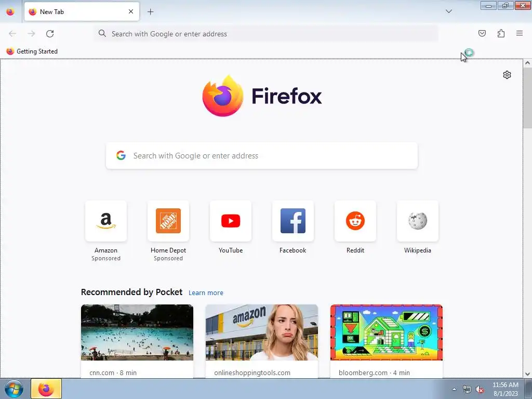This screenshot has width=532, height=399.
Task: Reload the current page
Action: point(50,34)
